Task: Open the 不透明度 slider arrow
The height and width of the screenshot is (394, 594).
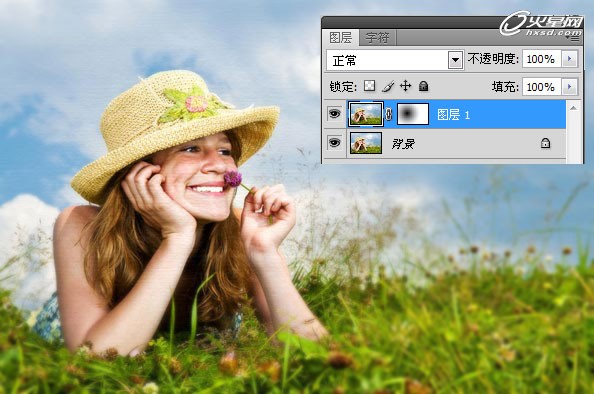Action: point(569,59)
